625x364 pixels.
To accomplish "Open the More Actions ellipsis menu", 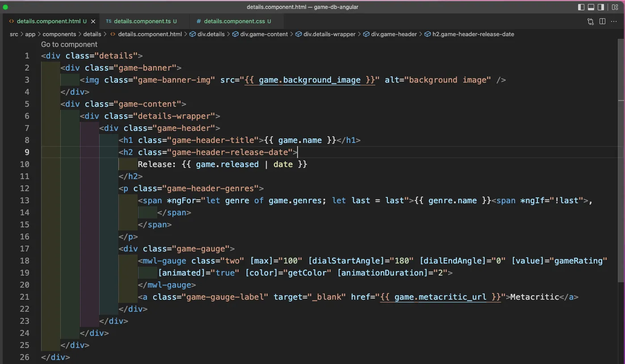I will click(x=614, y=21).
